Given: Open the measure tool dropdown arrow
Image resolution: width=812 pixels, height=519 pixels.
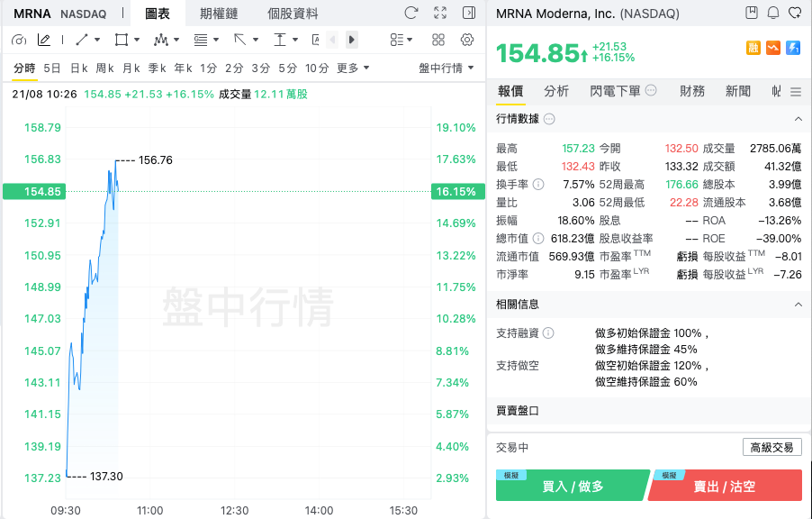Looking at the screenshot, I should tap(295, 40).
